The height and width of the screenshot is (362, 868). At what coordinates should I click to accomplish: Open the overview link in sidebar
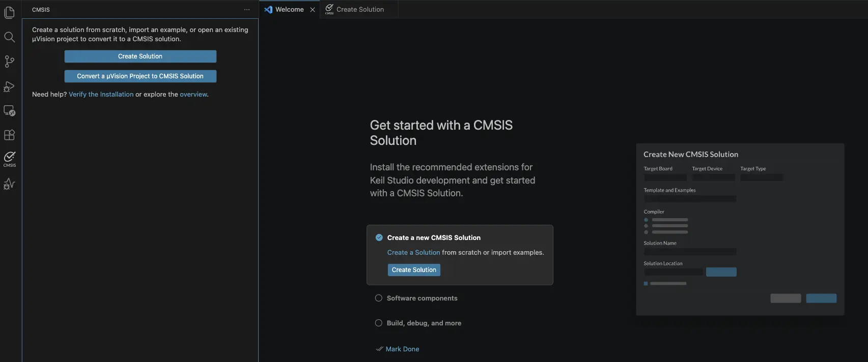(193, 95)
